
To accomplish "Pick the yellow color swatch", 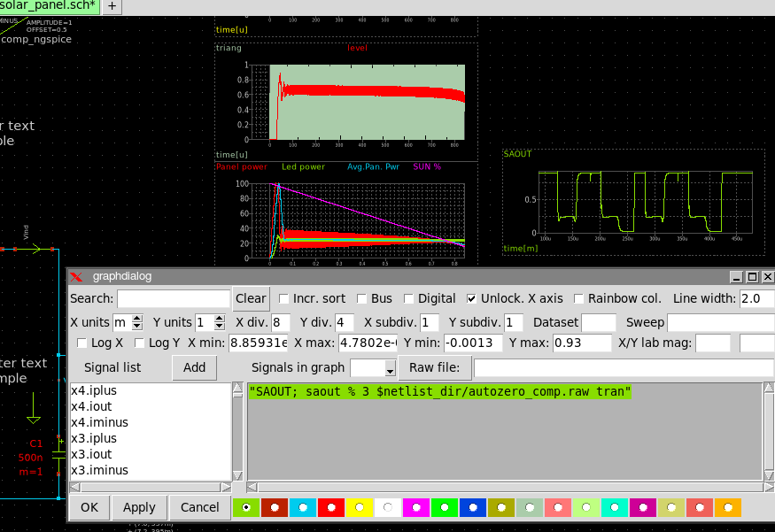I will click(359, 507).
